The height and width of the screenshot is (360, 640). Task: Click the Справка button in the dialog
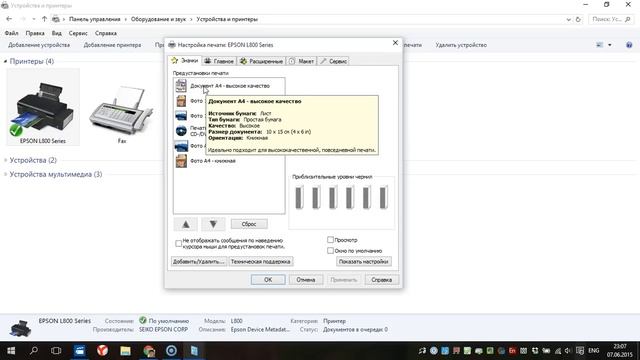point(382,280)
